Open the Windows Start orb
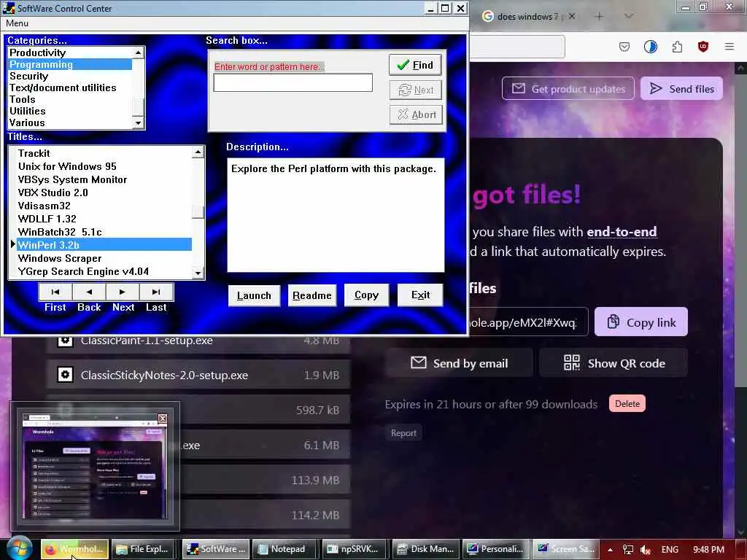The image size is (747, 560). (19, 548)
